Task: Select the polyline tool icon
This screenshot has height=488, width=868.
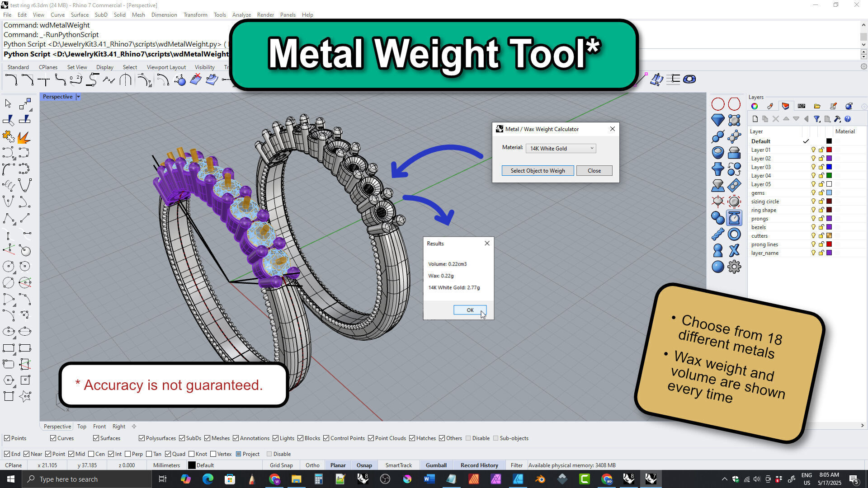Action: coord(8,218)
